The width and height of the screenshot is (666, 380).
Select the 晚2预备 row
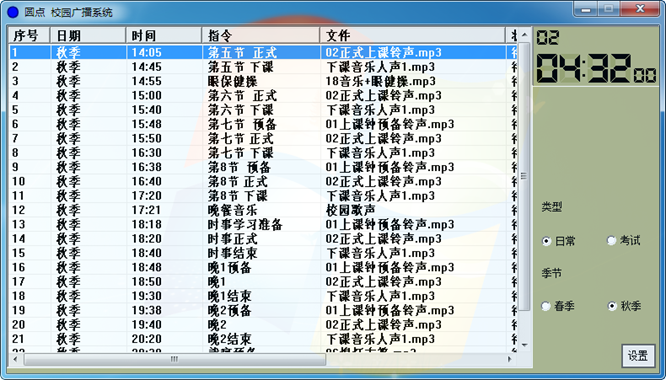[x=263, y=311]
